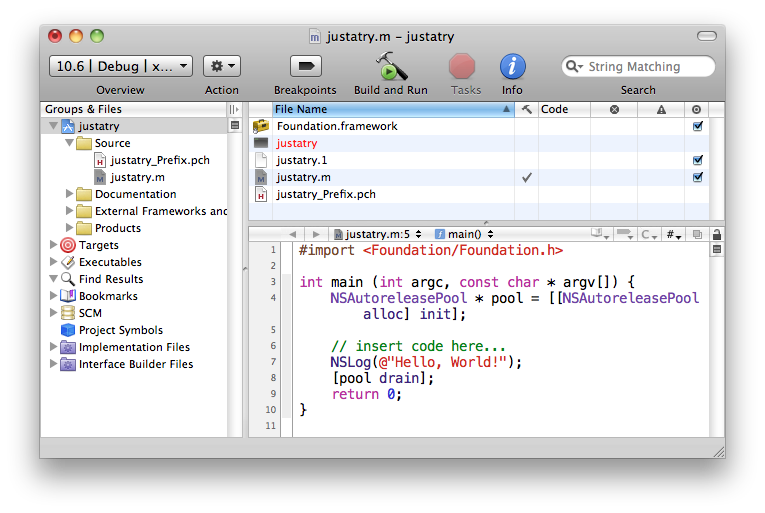Open the Info inspector icon

pyautogui.click(x=512, y=67)
